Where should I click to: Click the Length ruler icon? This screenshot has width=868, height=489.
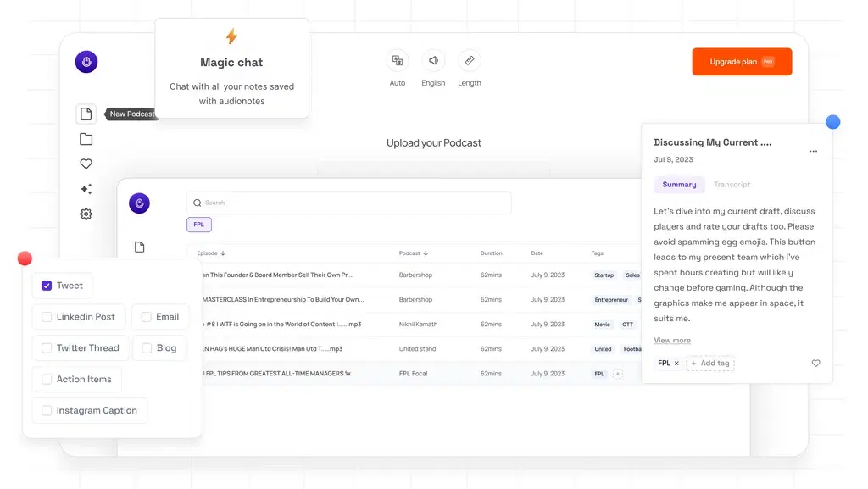470,61
